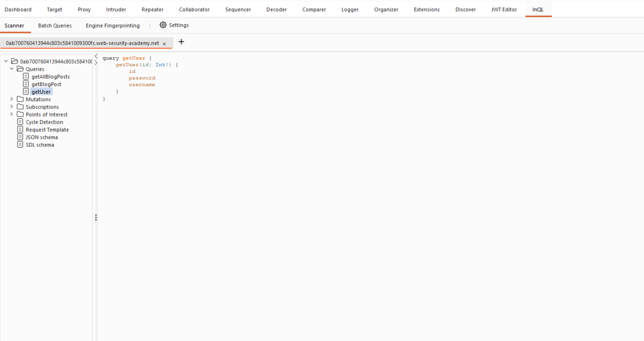Open Request Template entry
The height and width of the screenshot is (341, 644).
(x=47, y=130)
